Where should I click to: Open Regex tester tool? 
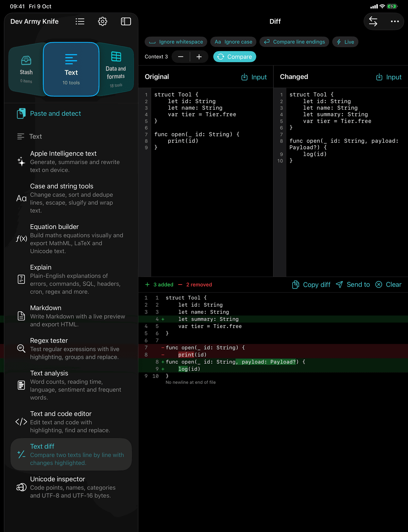pos(71,349)
